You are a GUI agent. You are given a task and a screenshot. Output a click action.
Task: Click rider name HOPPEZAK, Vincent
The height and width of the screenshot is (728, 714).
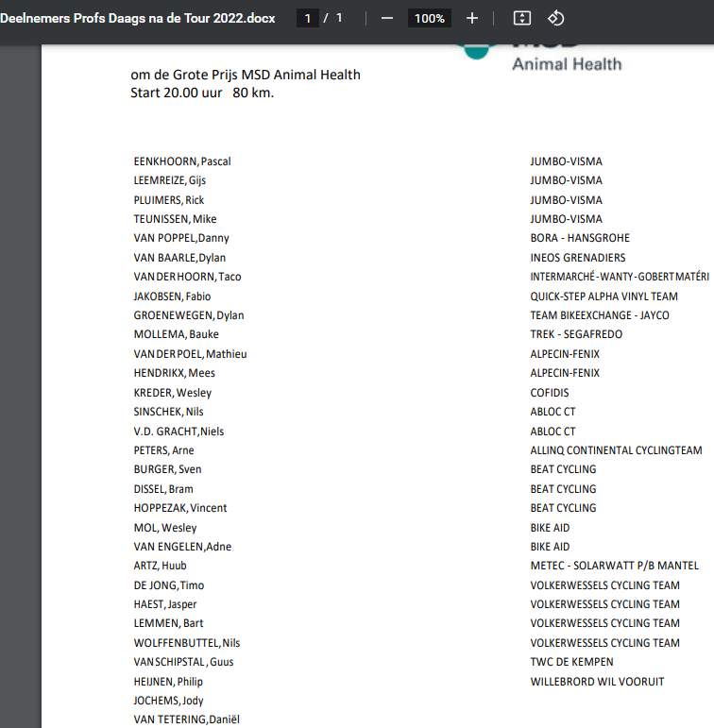179,508
